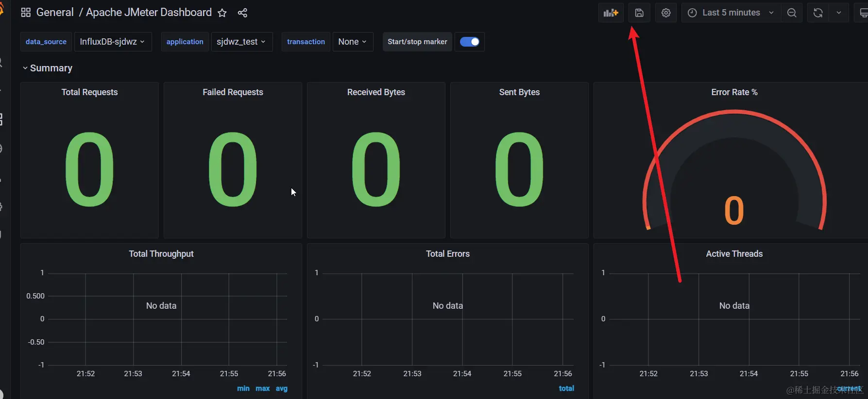
Task: Open the Total Requests panel title menu
Action: tap(89, 92)
